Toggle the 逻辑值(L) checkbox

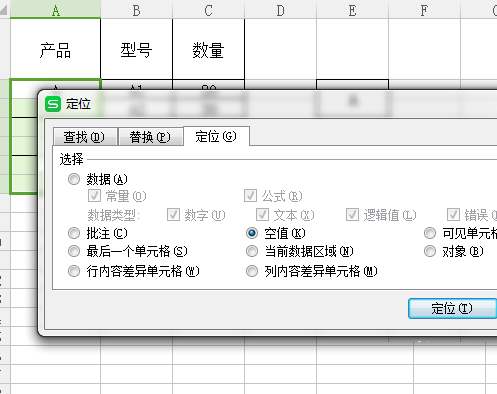click(x=352, y=215)
